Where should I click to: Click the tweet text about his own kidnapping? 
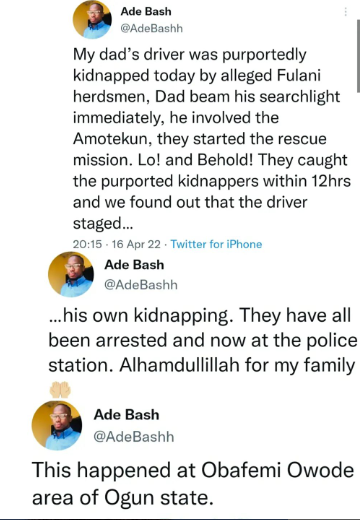click(x=203, y=340)
